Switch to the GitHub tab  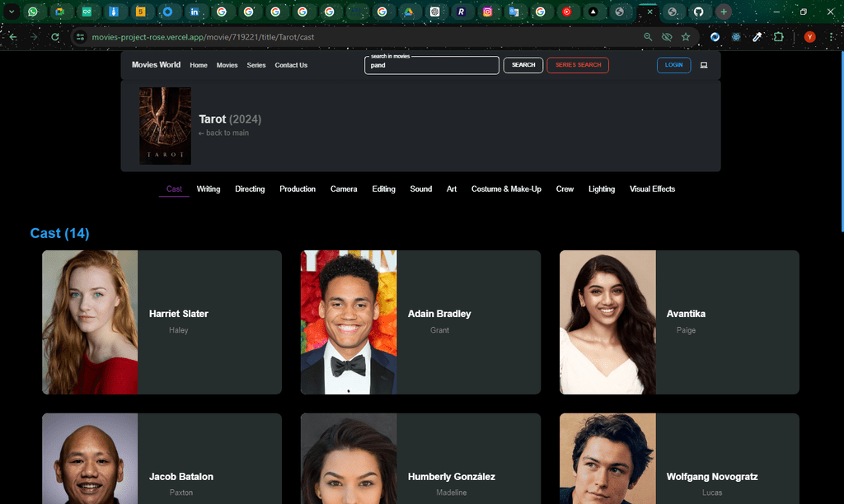698,12
